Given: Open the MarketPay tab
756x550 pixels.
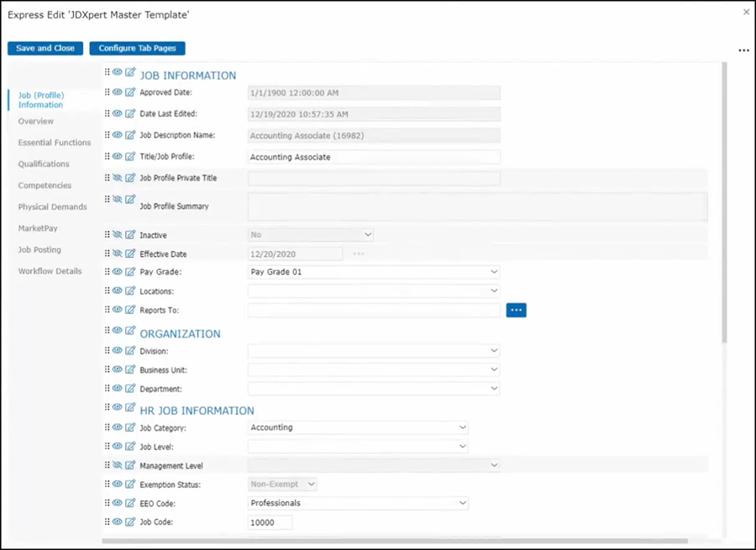Looking at the screenshot, I should [38, 228].
